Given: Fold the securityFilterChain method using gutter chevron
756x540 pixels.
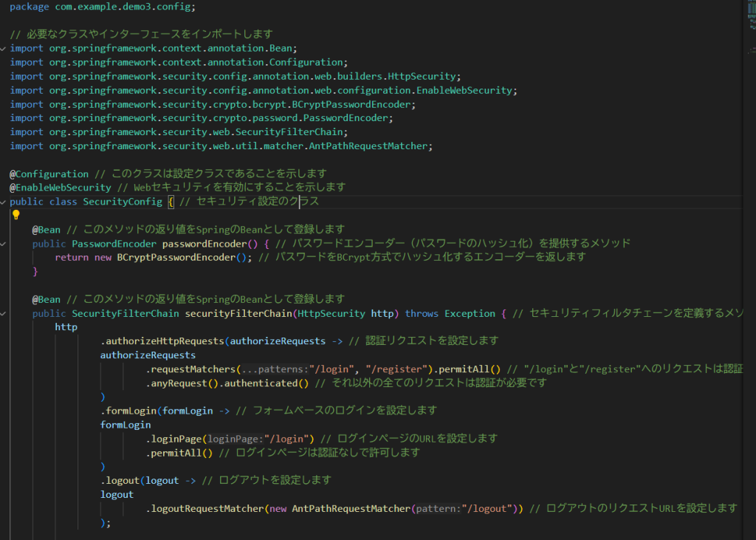Looking at the screenshot, I should [4, 314].
